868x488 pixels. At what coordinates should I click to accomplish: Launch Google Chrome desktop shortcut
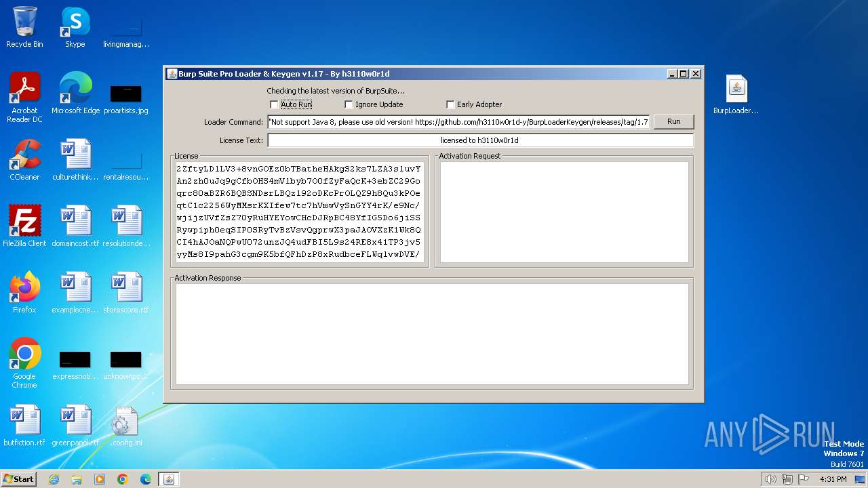click(24, 363)
